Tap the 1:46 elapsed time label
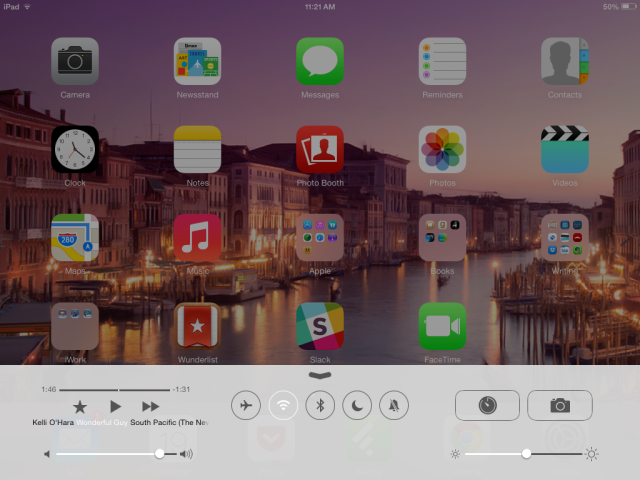 pos(49,389)
